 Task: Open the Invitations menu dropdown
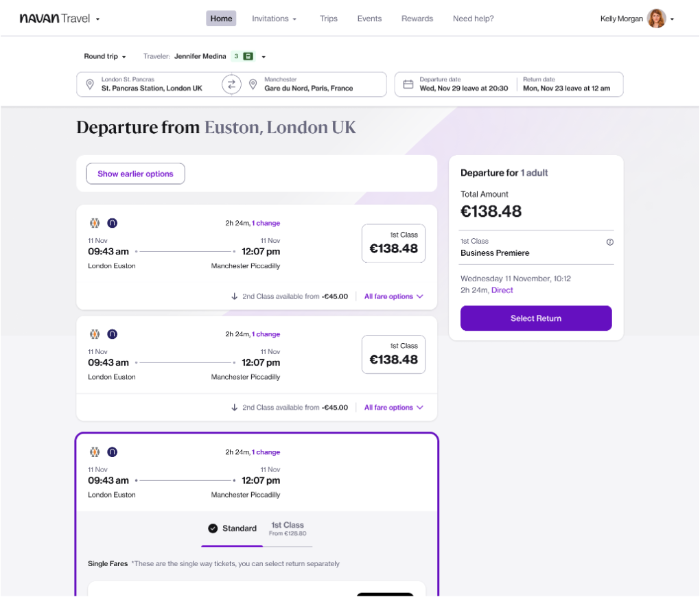[274, 19]
